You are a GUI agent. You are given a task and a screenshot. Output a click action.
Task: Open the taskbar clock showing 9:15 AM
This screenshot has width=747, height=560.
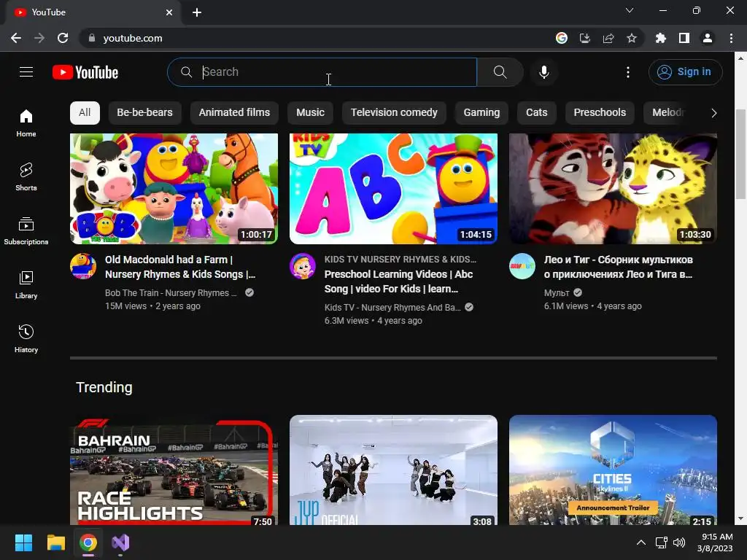tap(715, 542)
